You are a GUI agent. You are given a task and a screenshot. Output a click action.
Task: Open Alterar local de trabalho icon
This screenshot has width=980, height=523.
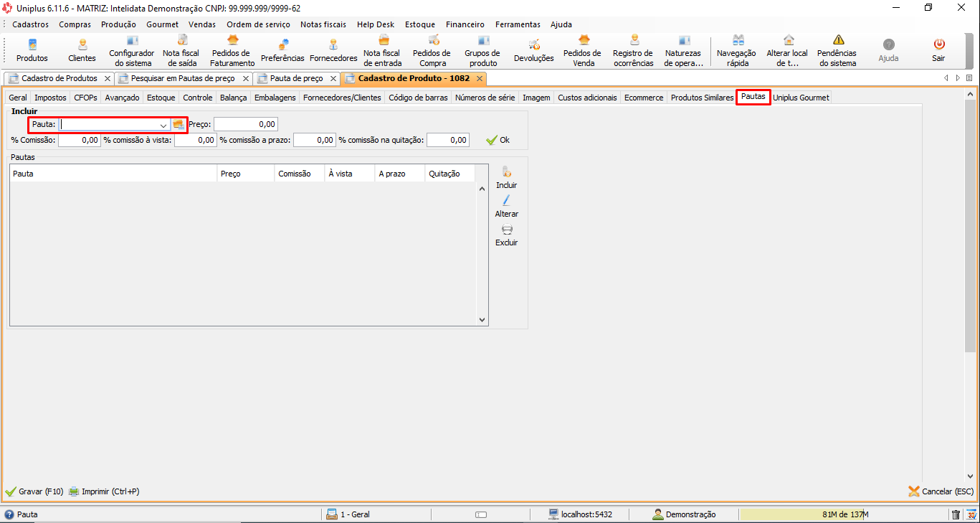[x=787, y=50]
